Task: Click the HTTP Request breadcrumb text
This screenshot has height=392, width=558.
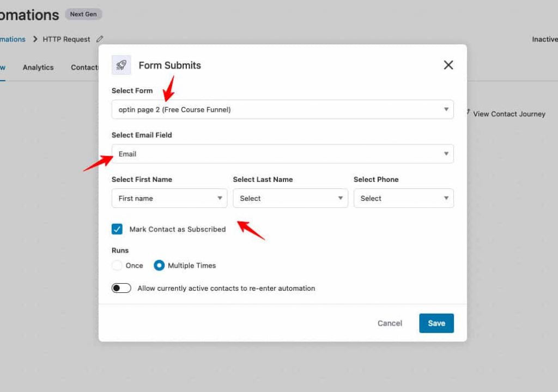Action: click(66, 39)
